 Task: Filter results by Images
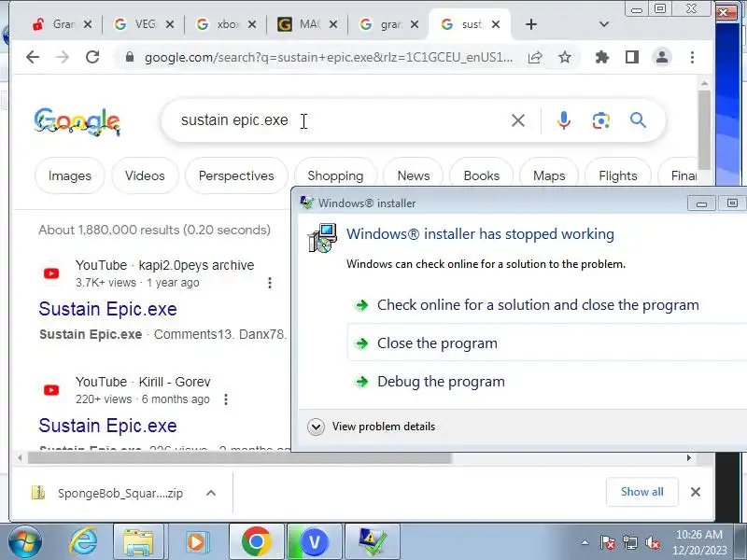click(x=69, y=175)
